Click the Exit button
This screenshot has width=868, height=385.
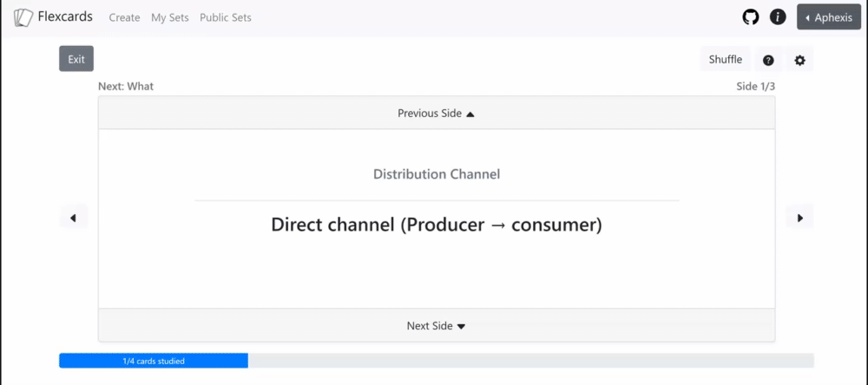tap(76, 59)
